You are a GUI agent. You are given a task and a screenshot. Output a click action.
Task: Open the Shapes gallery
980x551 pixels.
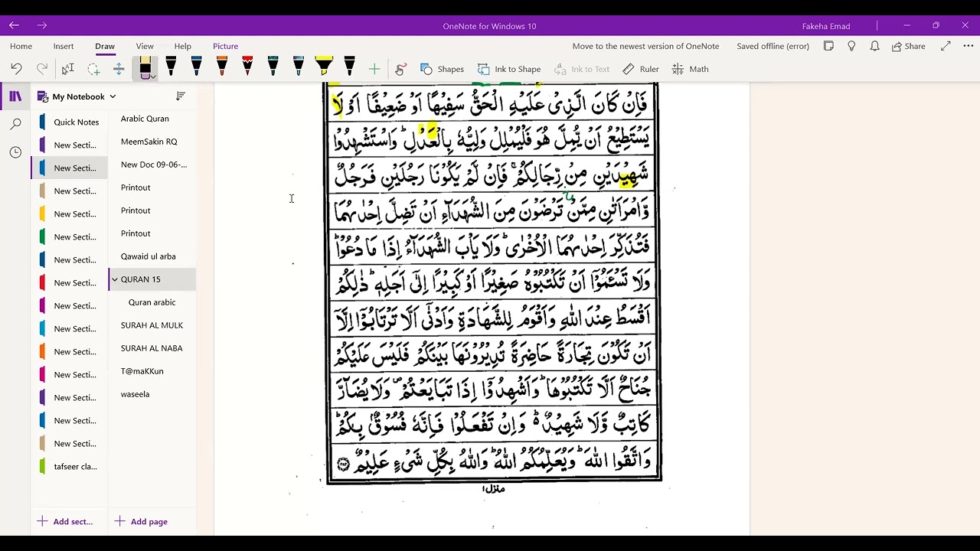[442, 69]
